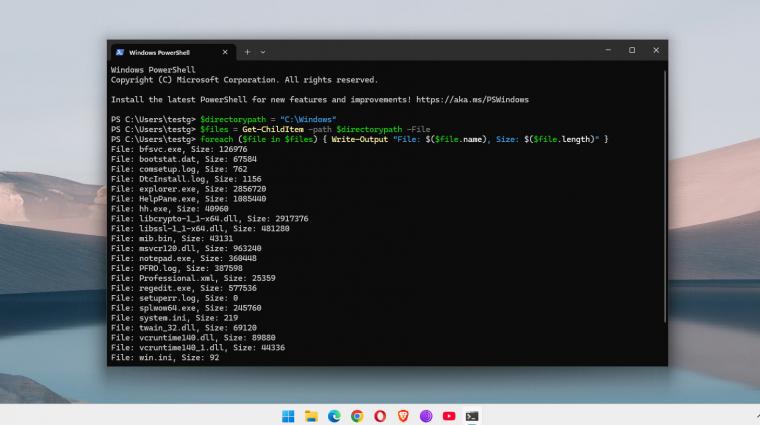Click the output line for hh.exe

coord(170,209)
